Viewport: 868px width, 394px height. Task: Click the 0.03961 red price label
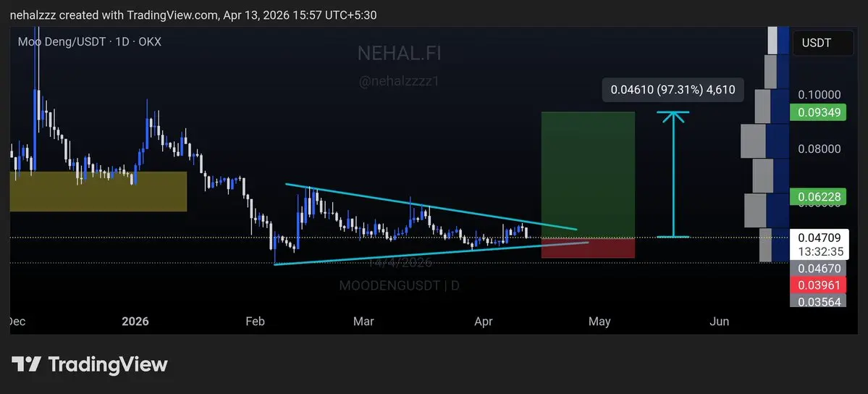tap(819, 285)
